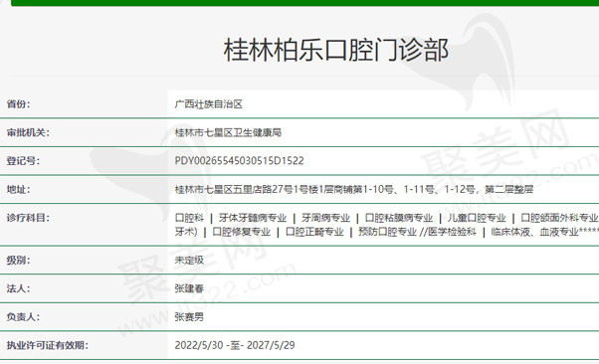599x364 pixels.
Task: Select the 口腔颌面外科专业 entry
Action: pyautogui.click(x=559, y=218)
